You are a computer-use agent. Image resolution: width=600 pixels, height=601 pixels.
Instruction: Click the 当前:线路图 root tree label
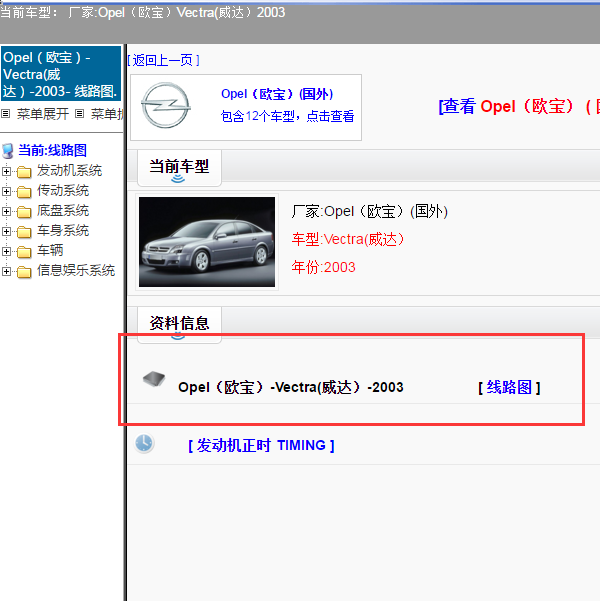[x=53, y=150]
